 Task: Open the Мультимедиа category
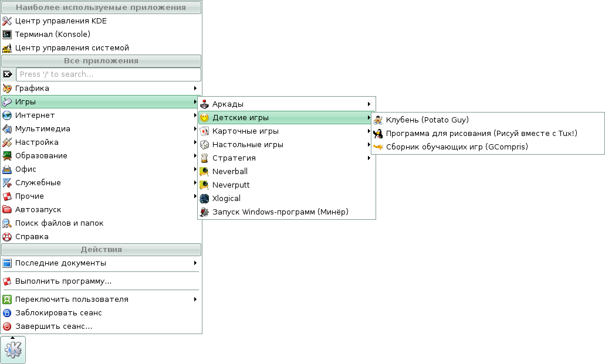tap(42, 128)
